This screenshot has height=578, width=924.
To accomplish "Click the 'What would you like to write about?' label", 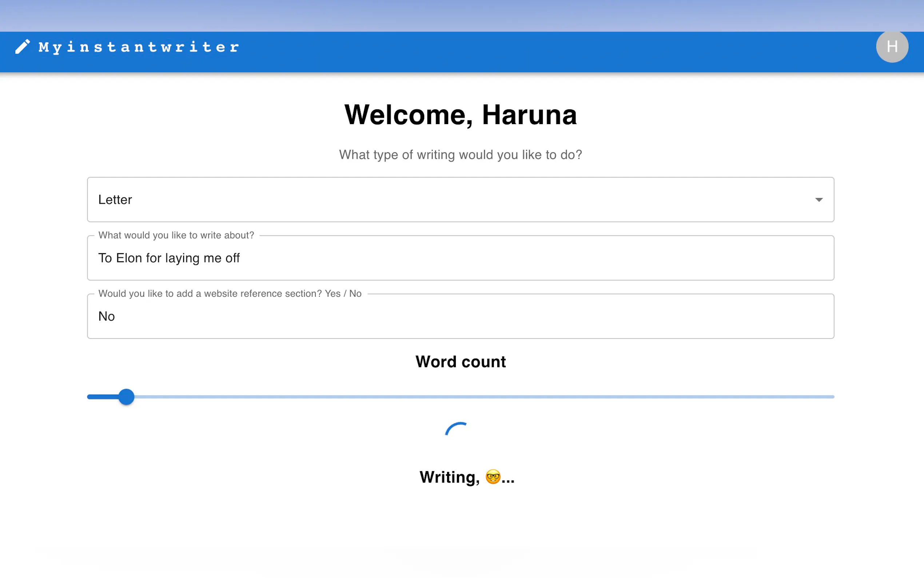I will coord(176,235).
